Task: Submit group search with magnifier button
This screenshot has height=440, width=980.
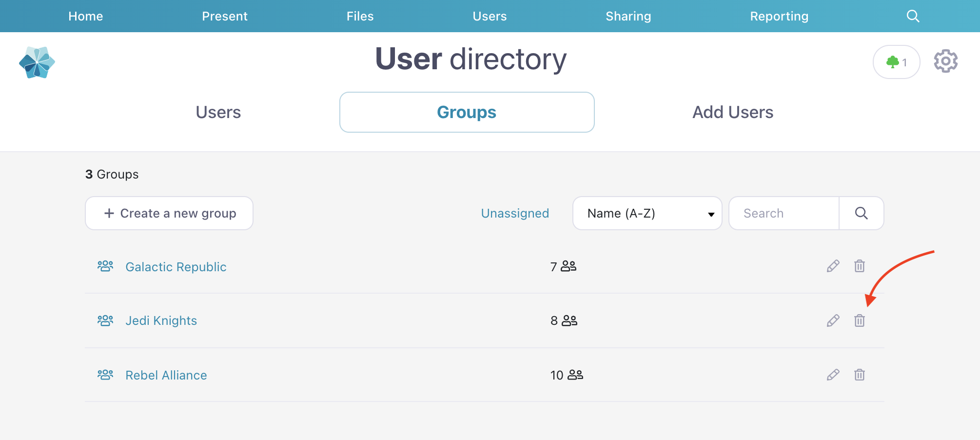Action: coord(861,213)
